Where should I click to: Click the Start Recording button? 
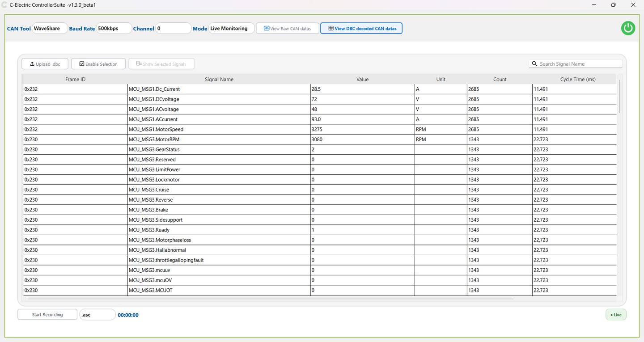click(x=47, y=315)
